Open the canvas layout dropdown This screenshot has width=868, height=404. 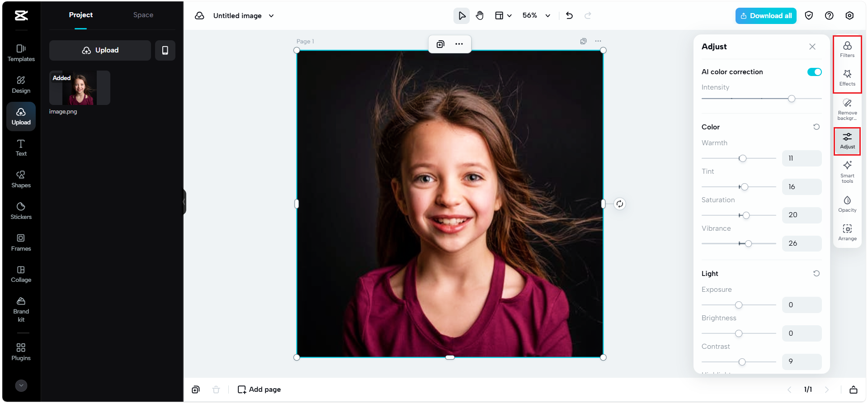[x=503, y=16]
